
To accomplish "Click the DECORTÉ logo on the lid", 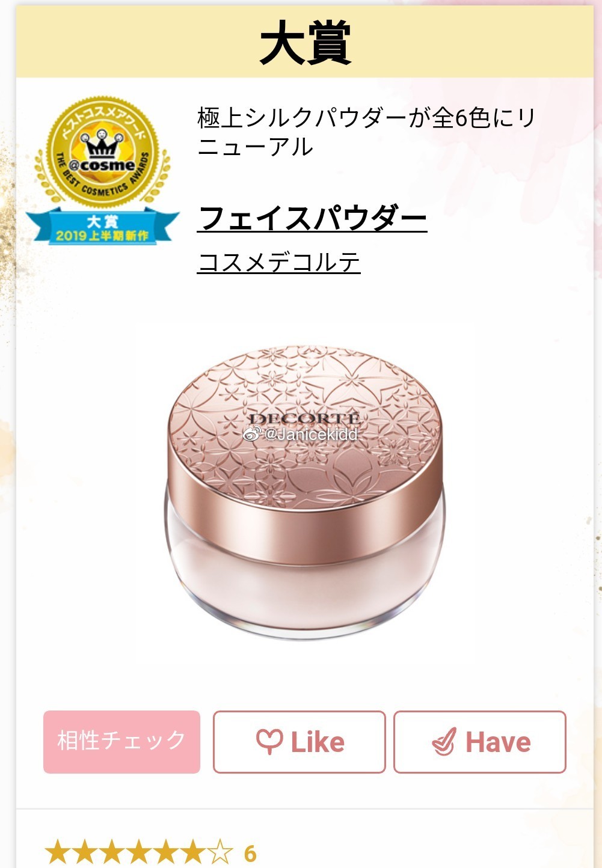I will 304,419.
